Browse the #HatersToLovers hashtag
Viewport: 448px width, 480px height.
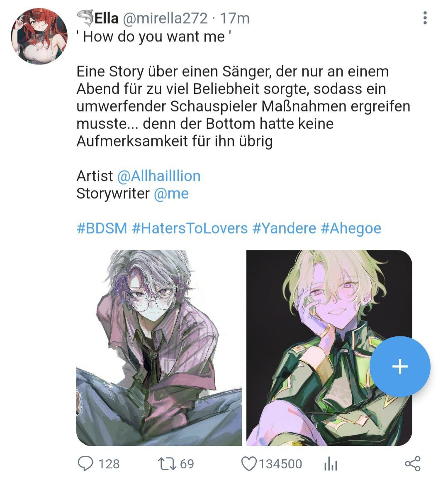pyautogui.click(x=190, y=228)
